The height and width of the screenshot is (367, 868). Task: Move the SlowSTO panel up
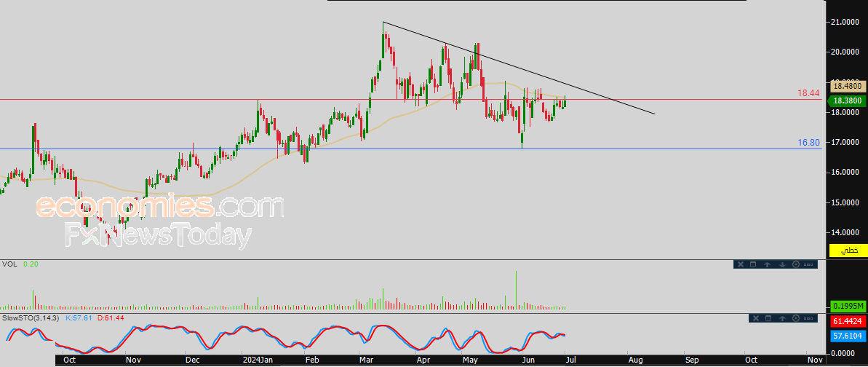782,319
